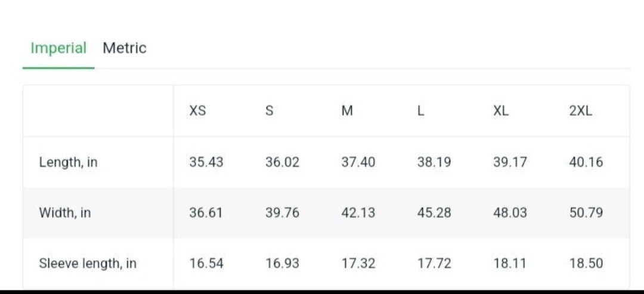Click the S size column header
Viewport: 644px width, 294px height.
(x=269, y=111)
